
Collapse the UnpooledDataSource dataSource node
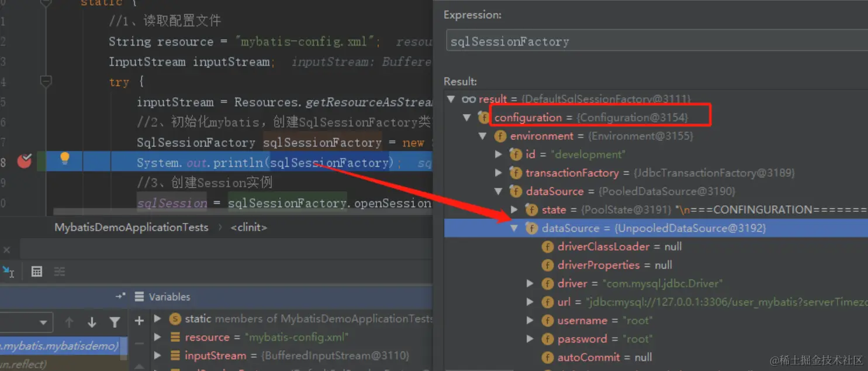514,228
